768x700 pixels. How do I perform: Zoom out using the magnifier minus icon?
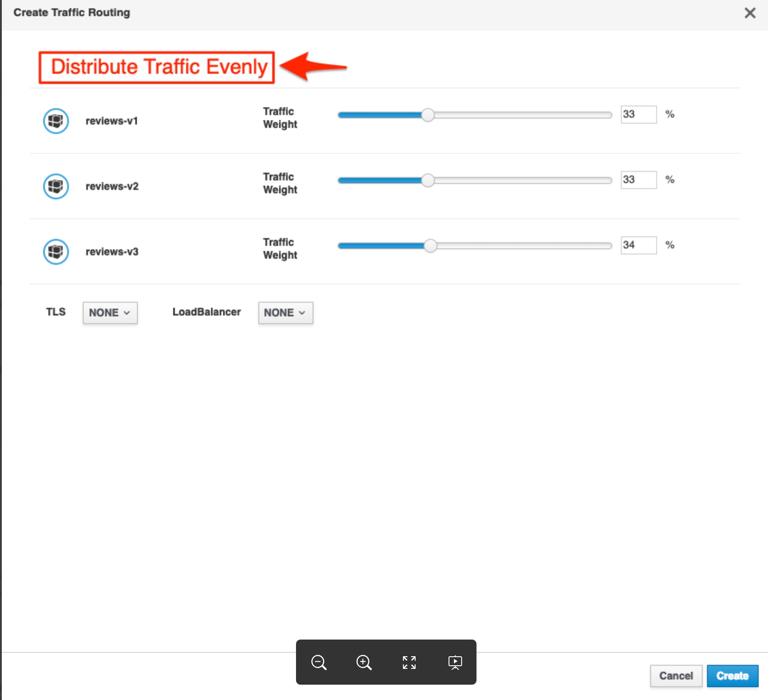coord(319,663)
